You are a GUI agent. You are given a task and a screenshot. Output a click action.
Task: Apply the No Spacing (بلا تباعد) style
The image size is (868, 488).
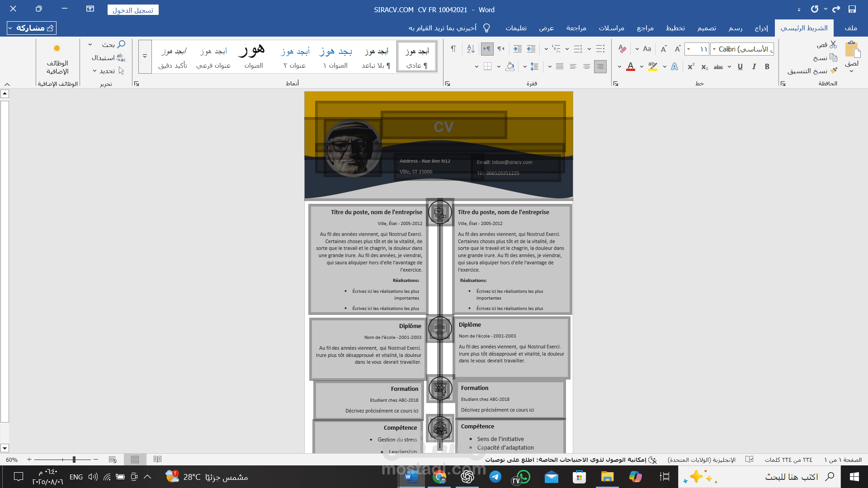click(x=376, y=56)
